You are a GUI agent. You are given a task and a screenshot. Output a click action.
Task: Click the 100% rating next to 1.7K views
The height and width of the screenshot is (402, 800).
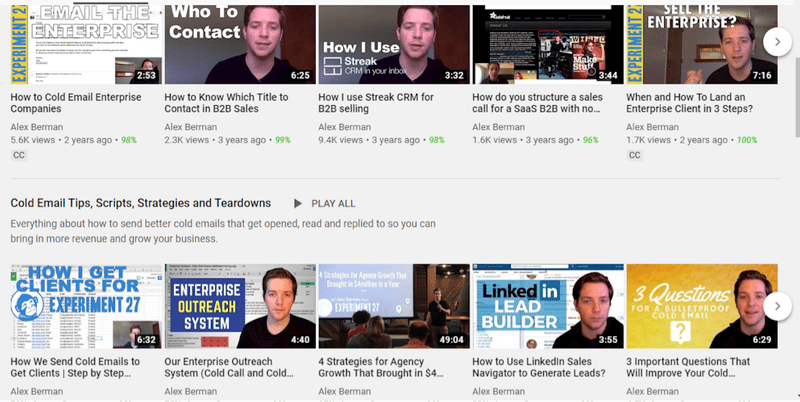[x=747, y=140]
